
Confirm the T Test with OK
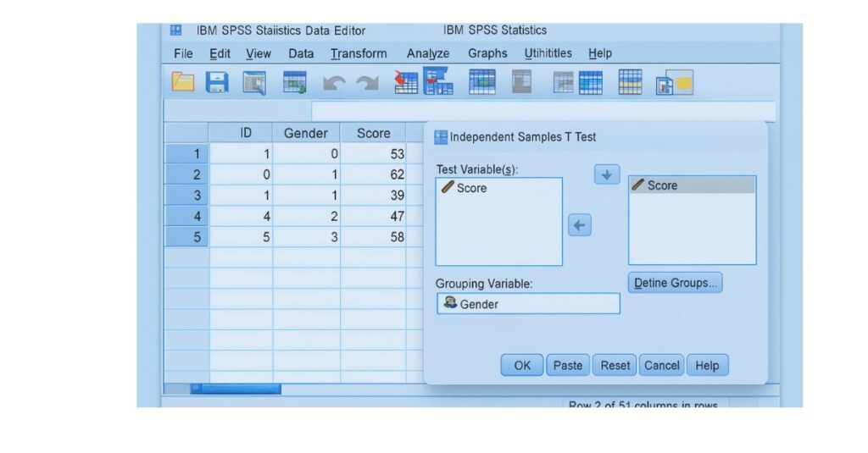(x=522, y=366)
